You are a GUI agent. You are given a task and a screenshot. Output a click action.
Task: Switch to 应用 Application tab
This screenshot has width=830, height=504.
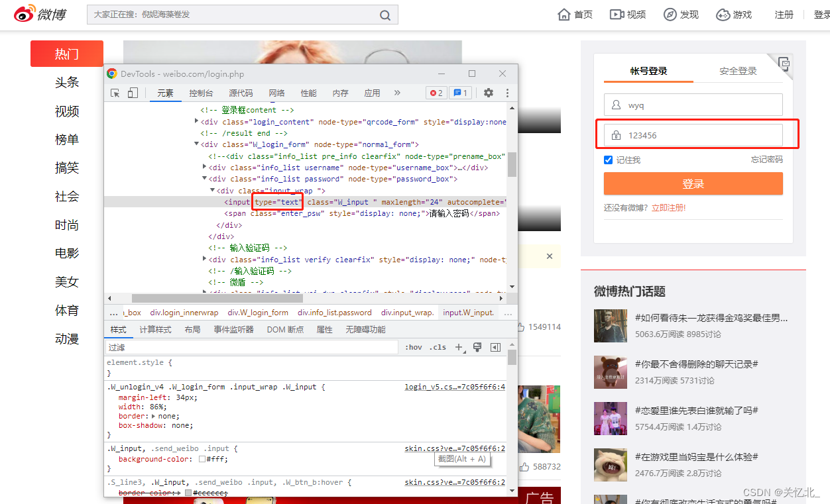(372, 93)
